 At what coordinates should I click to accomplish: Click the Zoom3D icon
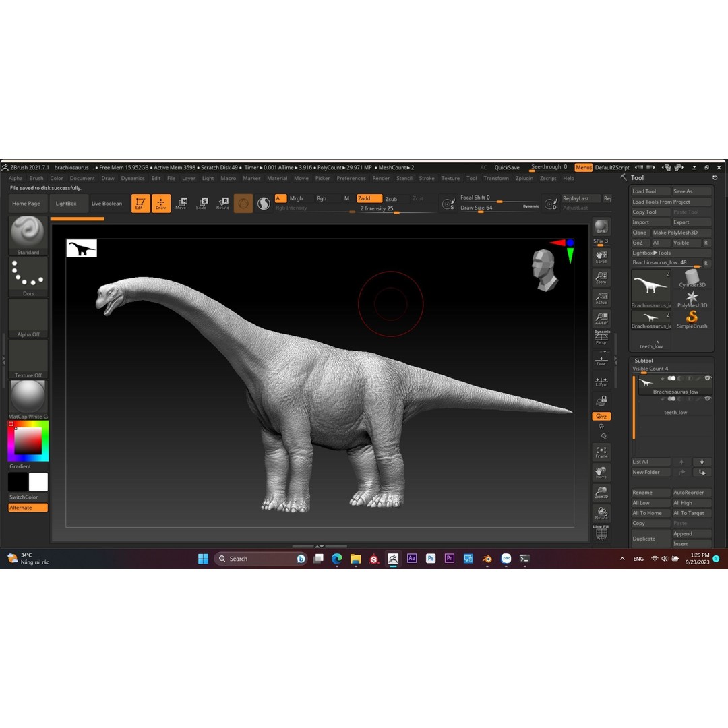pyautogui.click(x=601, y=493)
